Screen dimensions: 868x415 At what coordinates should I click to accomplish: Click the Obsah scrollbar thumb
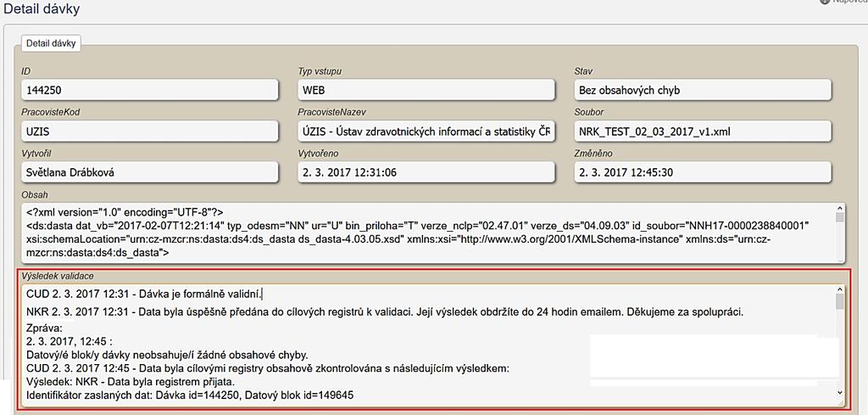click(x=840, y=217)
